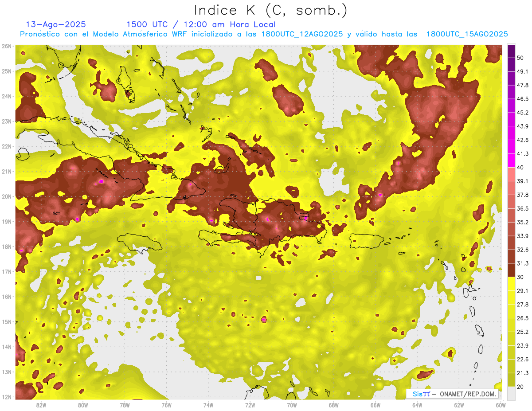This screenshot has height=411, width=532.
Task: Click the color bar label '20'
Action: tap(521, 387)
